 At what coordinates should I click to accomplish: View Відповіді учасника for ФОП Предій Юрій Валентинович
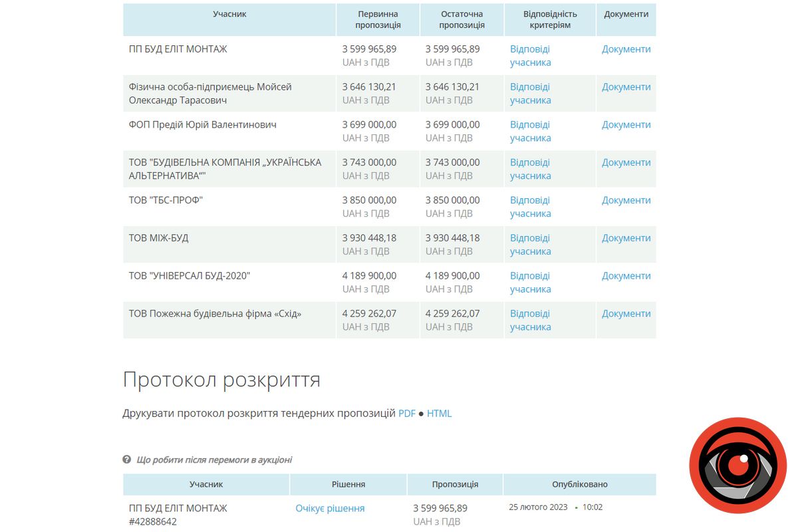(530, 131)
